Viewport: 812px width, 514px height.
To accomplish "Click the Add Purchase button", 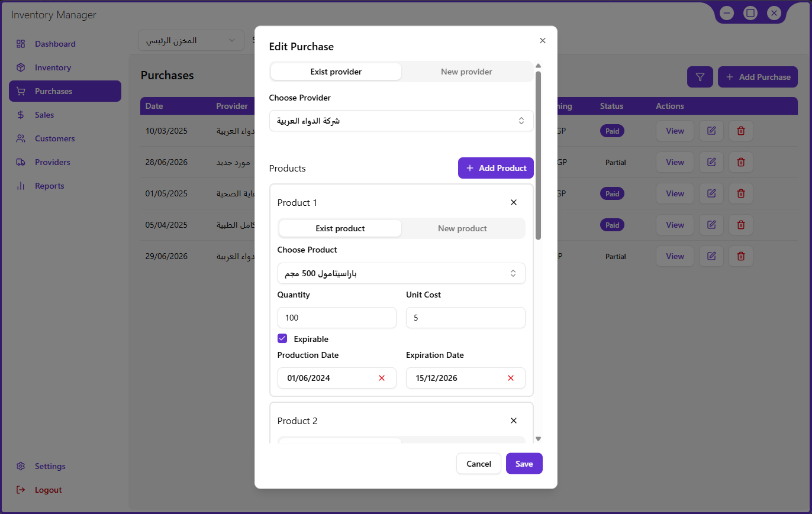I will [x=758, y=77].
